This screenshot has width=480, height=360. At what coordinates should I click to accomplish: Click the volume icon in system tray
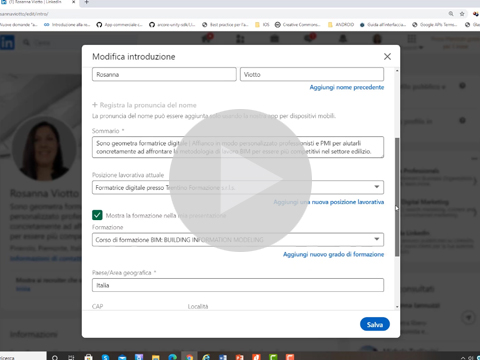click(470, 358)
